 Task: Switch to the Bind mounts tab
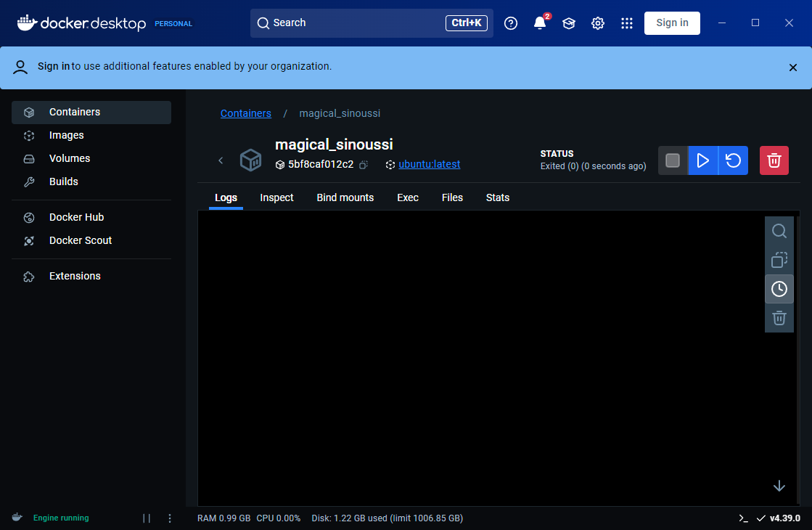(x=345, y=198)
